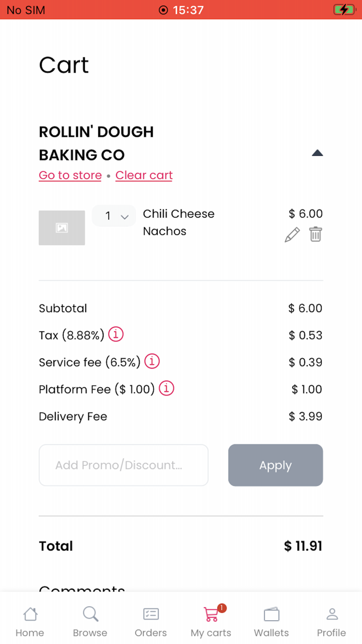Delete Chili Cheese Nachos using the trash icon
362x644 pixels.
click(315, 235)
